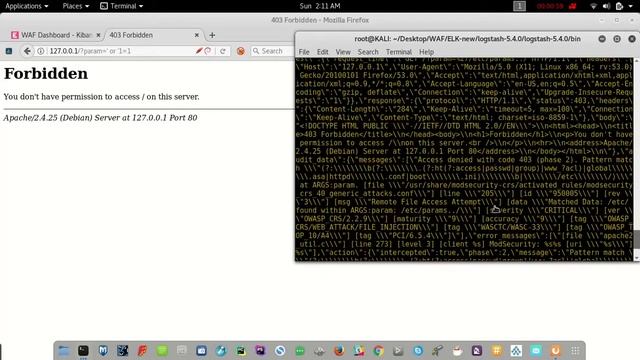Open orange power-style icon in dock
Viewport: 640px width, 360px height.
pos(556,351)
